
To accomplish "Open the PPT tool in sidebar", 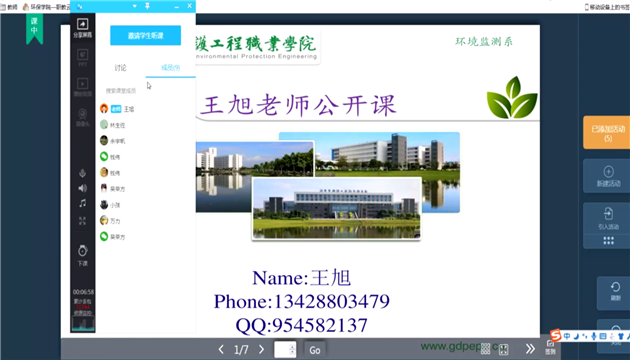I will click(x=82, y=55).
